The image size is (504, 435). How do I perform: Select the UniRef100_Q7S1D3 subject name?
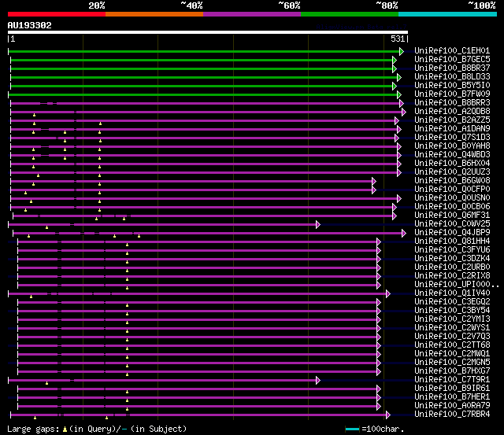[452, 138]
